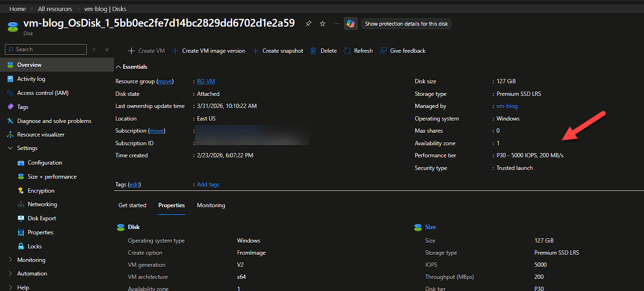644x291 pixels.
Task: Mark the disk as favorite with star icon
Action: click(x=322, y=24)
